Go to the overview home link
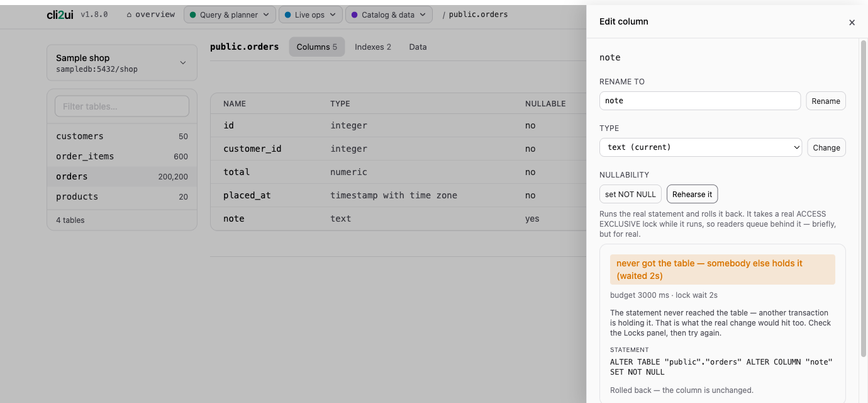868x403 pixels. coord(150,14)
